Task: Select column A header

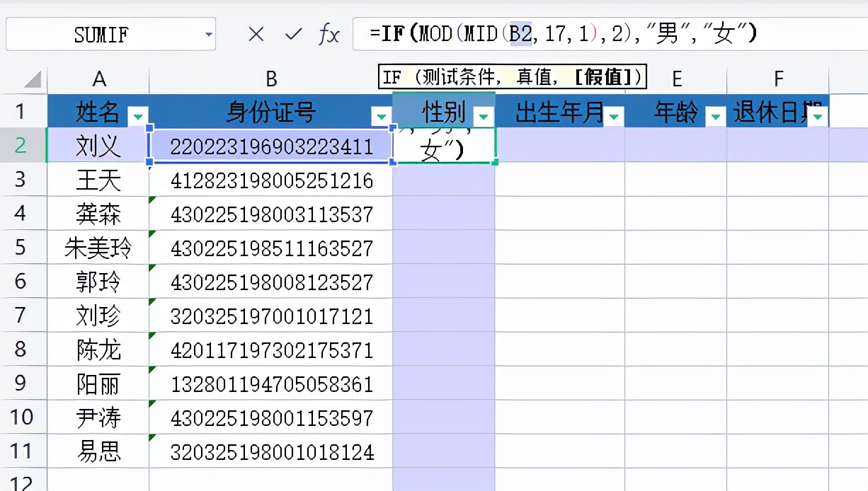Action: point(98,79)
